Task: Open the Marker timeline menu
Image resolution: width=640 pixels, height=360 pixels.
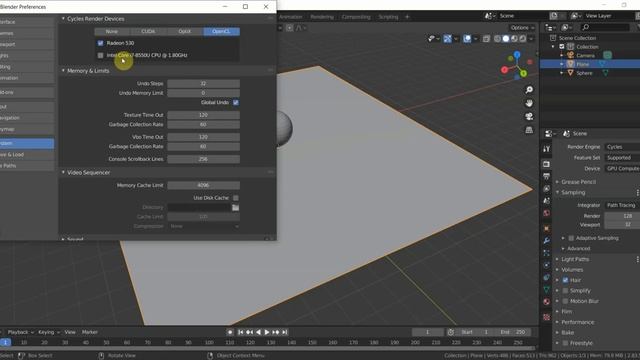Action: (90, 332)
